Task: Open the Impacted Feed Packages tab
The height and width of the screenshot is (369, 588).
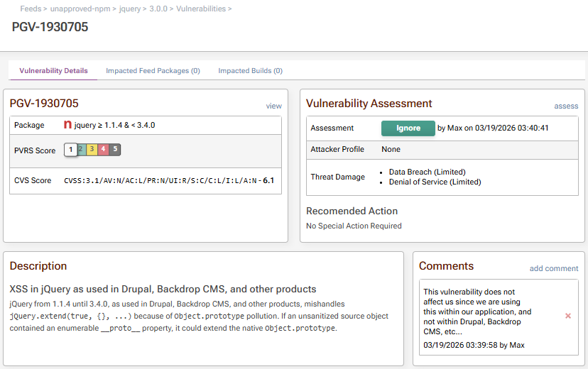Action: click(153, 71)
